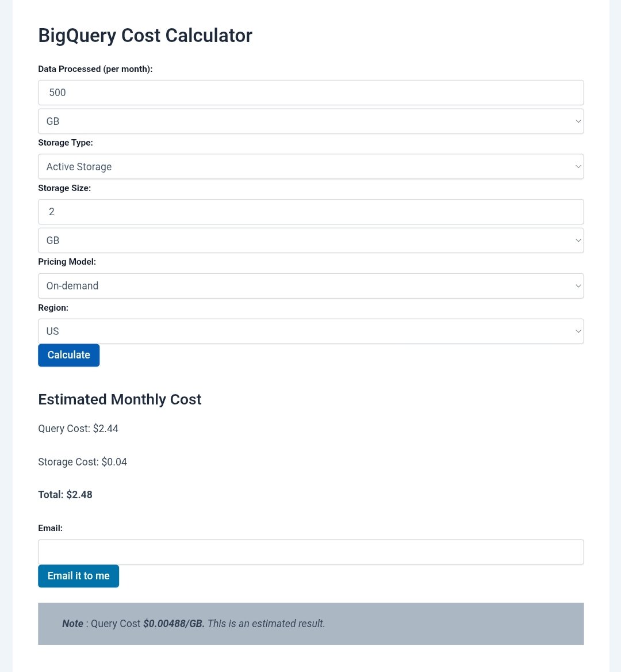
Task: Select the Active Storage option
Action: pyautogui.click(x=310, y=166)
